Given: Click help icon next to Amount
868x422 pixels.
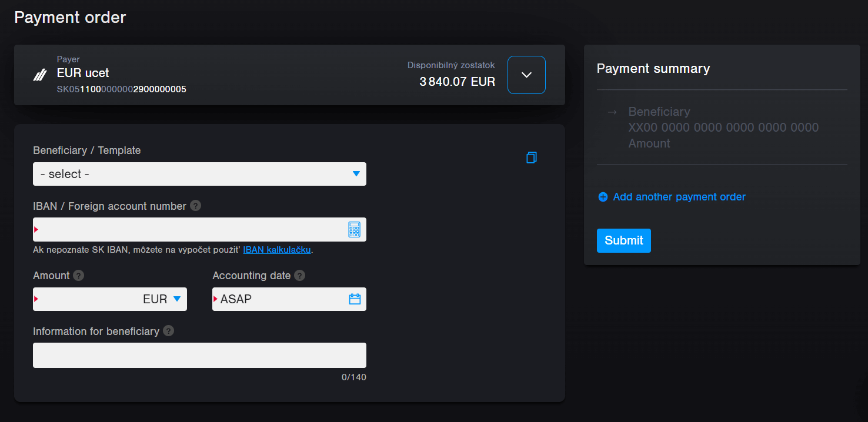Looking at the screenshot, I should pos(78,275).
